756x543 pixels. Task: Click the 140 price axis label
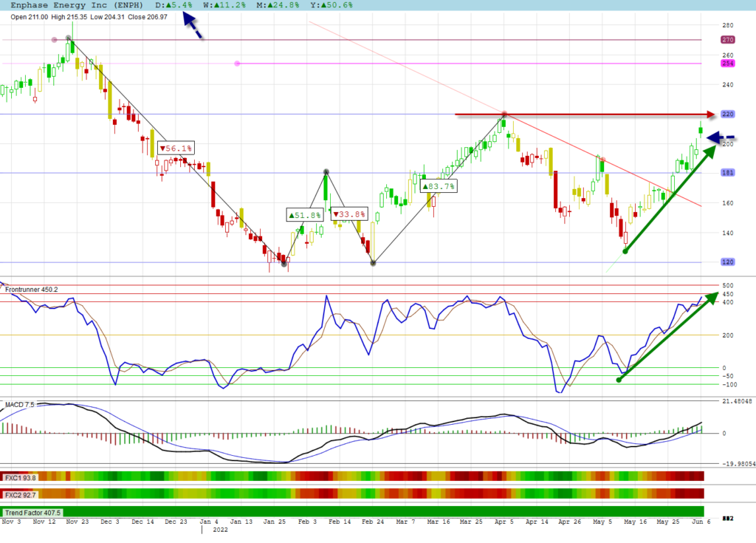[727, 233]
